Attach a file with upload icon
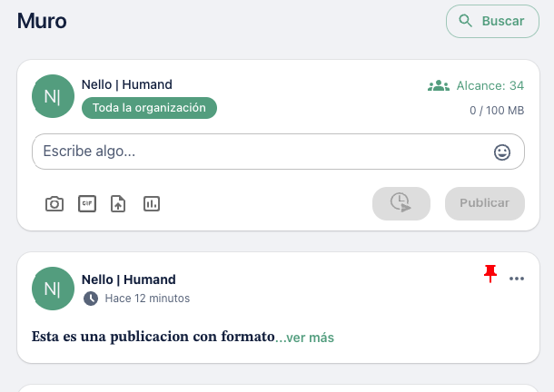 pyautogui.click(x=118, y=204)
